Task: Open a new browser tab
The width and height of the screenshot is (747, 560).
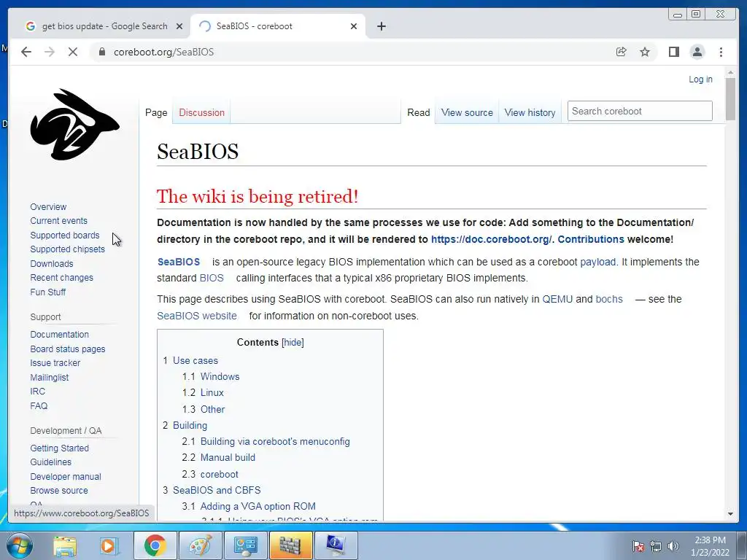Action: pyautogui.click(x=381, y=26)
